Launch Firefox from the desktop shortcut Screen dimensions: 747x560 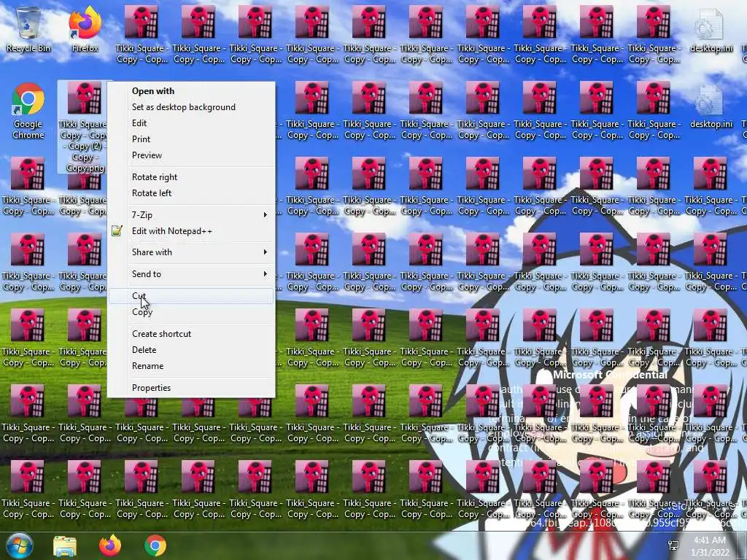click(x=85, y=29)
